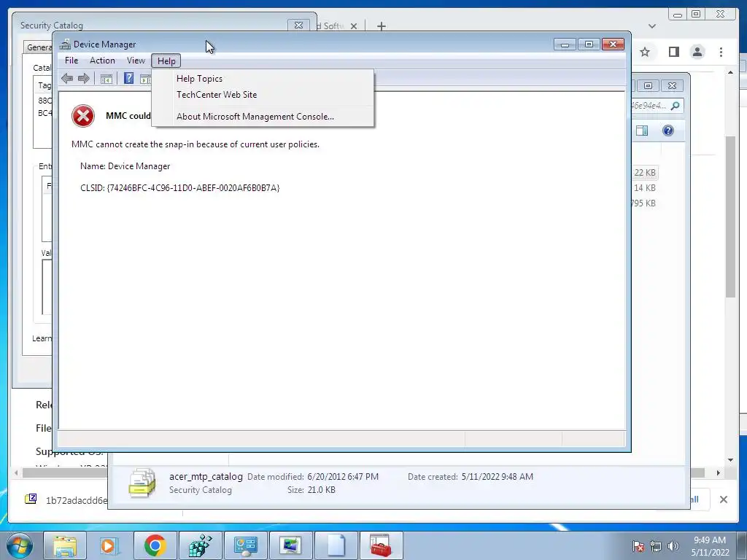This screenshot has width=747, height=560.
Task: Toggle Show/Hide Console Tree toolbar icon
Action: pos(107,79)
